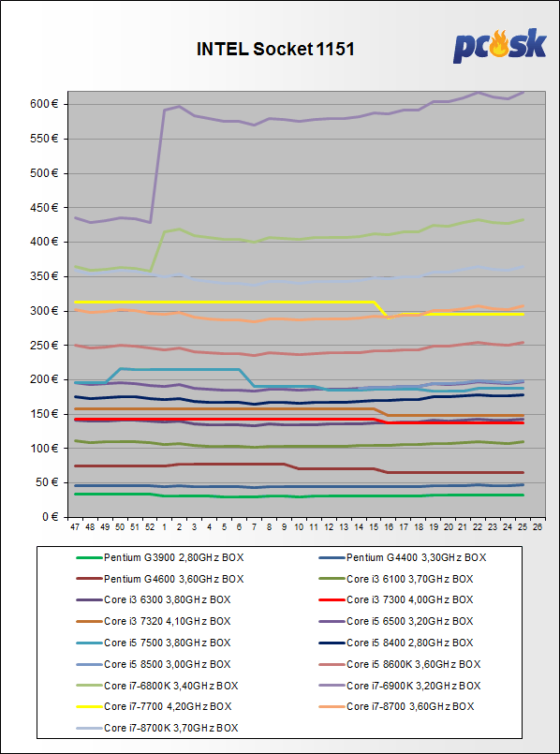Click week 47 on the x-axis

[75, 527]
